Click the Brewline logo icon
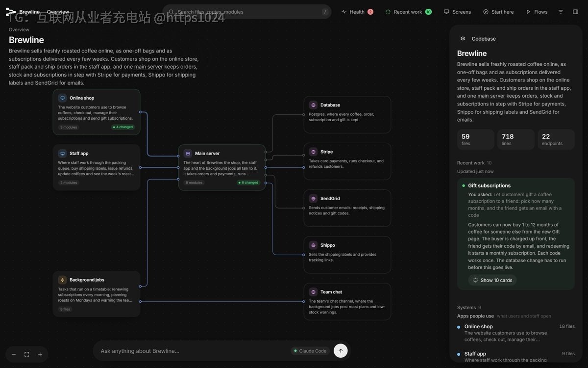 pyautogui.click(x=11, y=12)
